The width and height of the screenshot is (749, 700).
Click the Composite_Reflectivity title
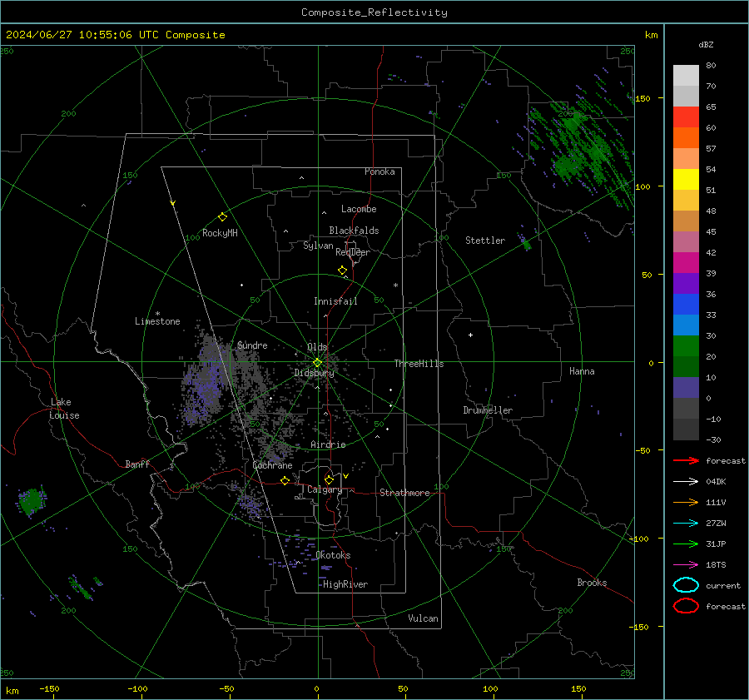(374, 12)
